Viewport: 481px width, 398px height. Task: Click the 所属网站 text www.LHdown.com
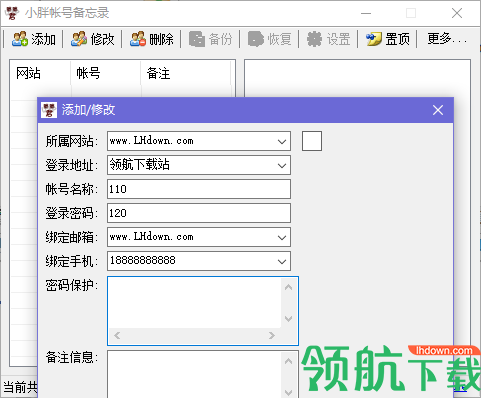(152, 141)
